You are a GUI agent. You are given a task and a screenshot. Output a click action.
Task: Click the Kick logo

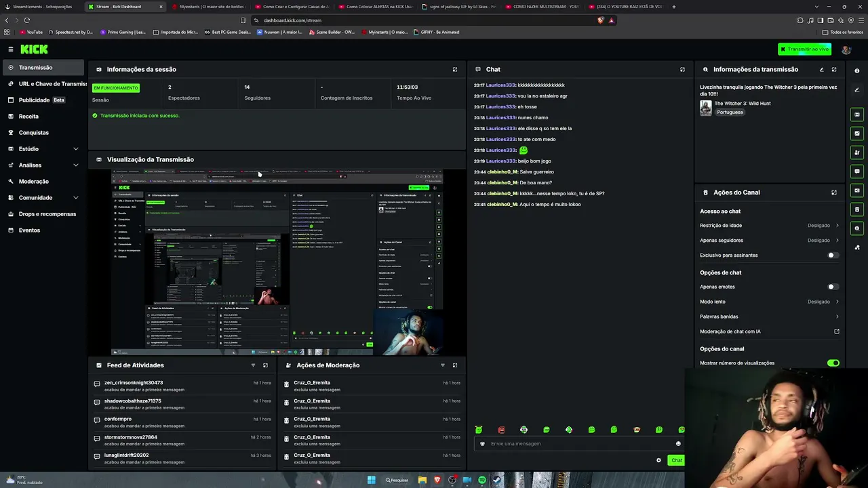pos(34,49)
